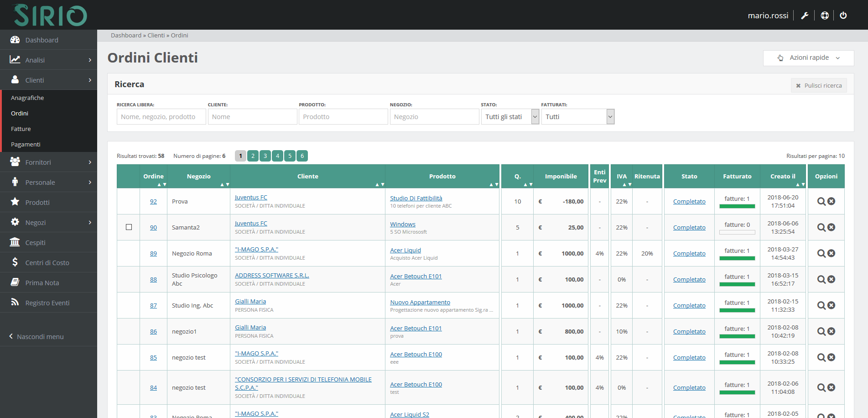The width and height of the screenshot is (868, 418).
Task: Sort the Cliente column
Action: (380, 184)
